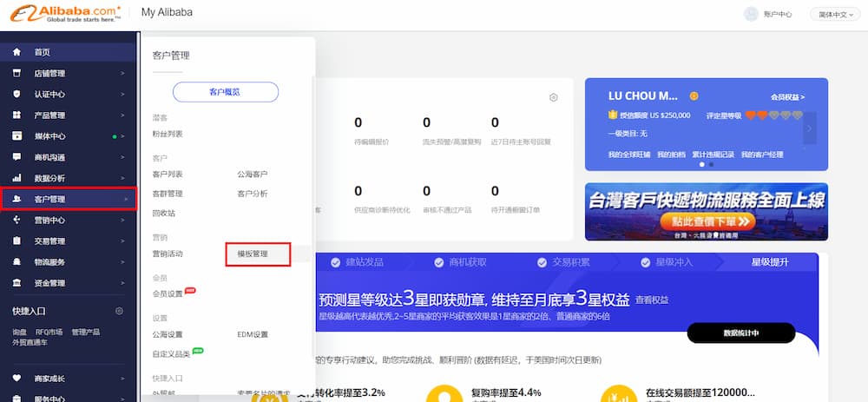Click the 产品管理 grid icon
868x402 pixels.
(x=16, y=115)
